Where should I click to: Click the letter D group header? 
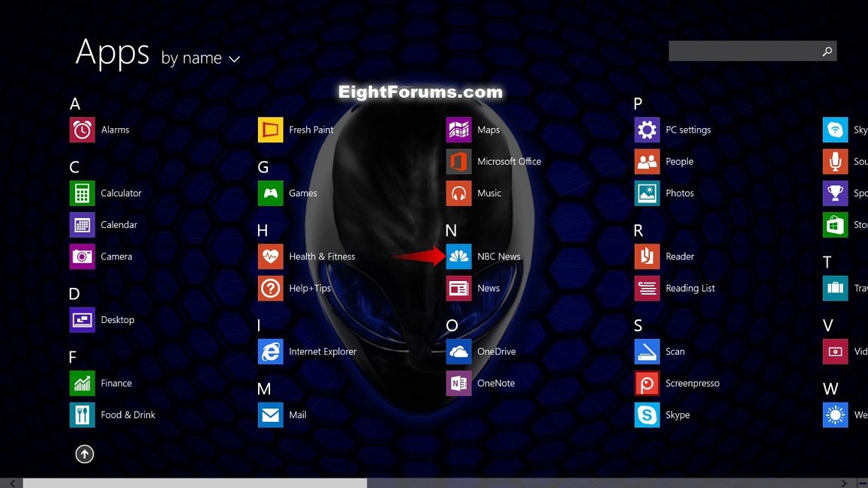74,294
